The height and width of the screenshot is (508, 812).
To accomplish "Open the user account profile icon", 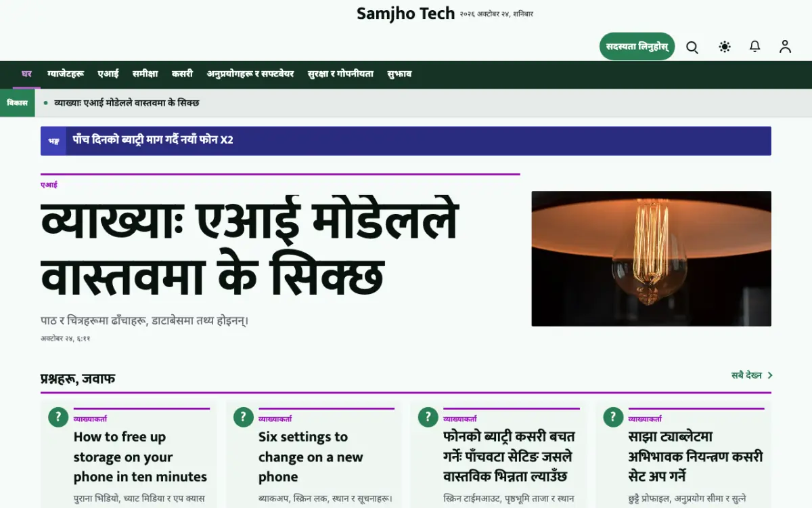I will [x=785, y=47].
